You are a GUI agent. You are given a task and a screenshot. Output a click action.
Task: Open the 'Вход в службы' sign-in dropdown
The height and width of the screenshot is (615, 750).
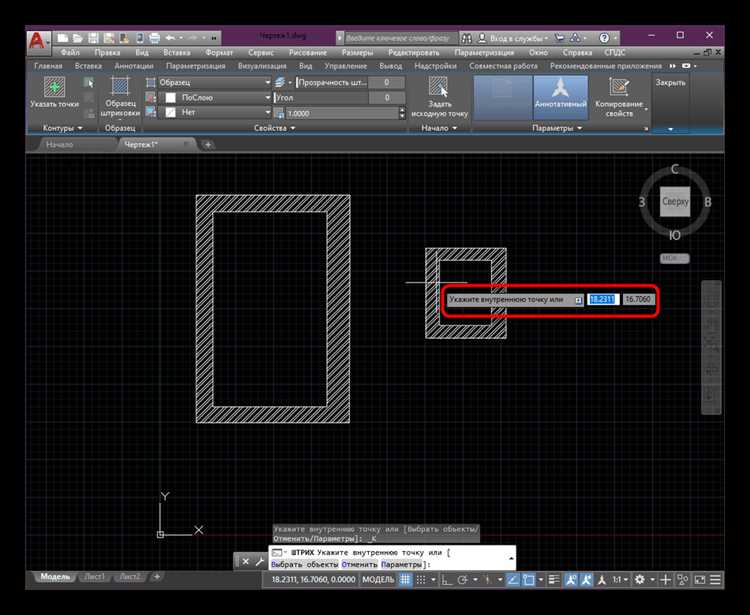[x=519, y=38]
